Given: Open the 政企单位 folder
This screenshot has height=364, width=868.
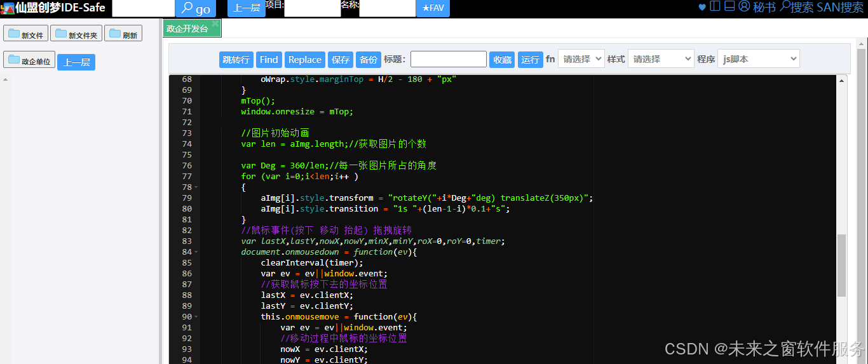Looking at the screenshot, I should coord(29,60).
